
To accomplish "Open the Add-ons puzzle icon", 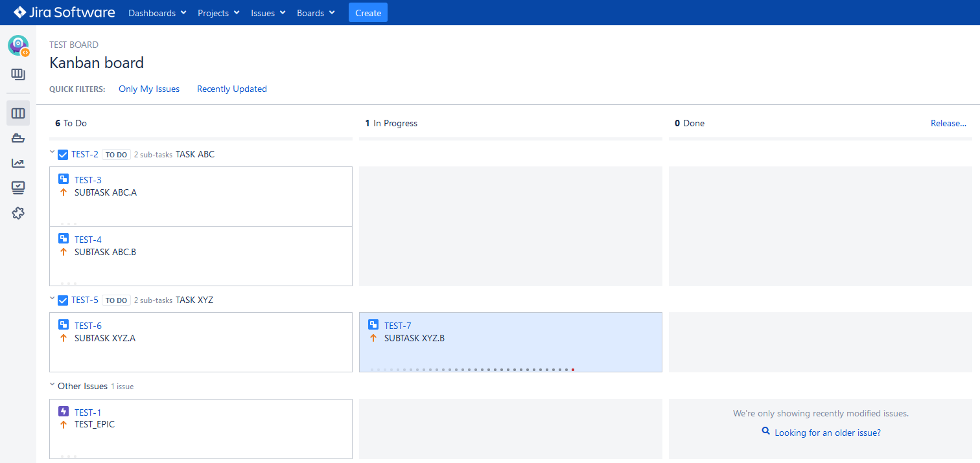I will (x=18, y=212).
